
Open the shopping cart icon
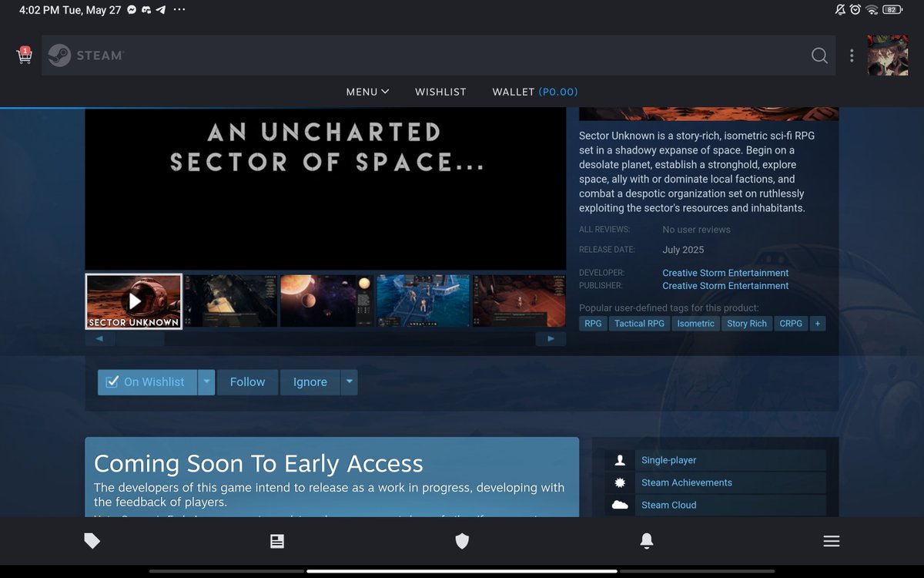tap(24, 55)
